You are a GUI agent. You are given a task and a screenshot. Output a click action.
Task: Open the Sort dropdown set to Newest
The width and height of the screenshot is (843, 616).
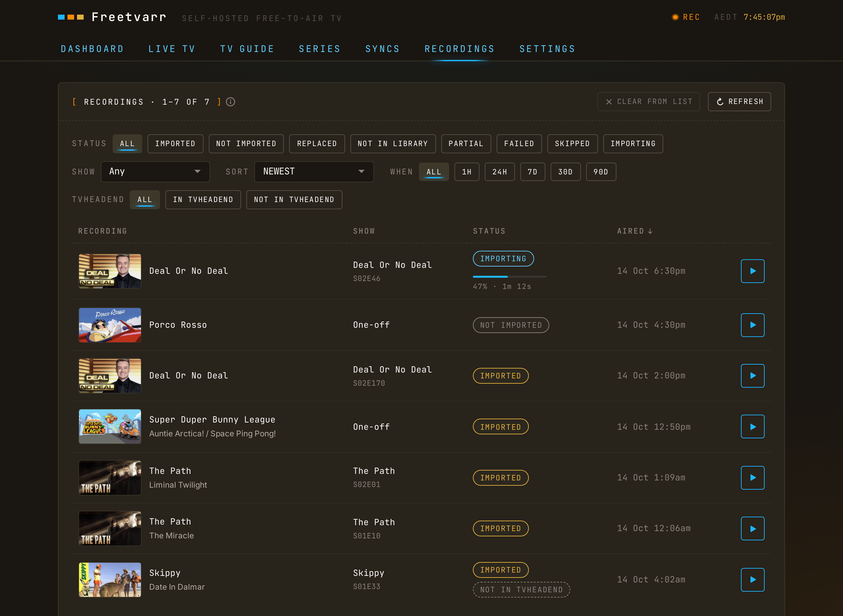point(314,171)
